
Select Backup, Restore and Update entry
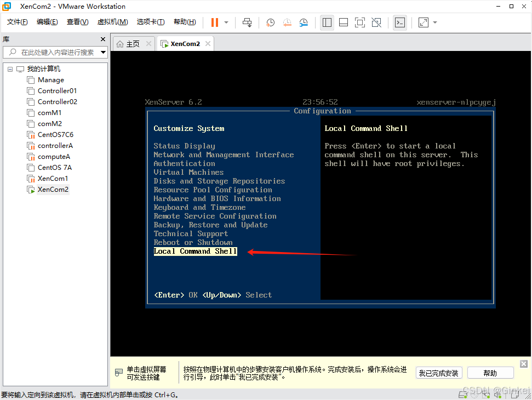click(211, 225)
